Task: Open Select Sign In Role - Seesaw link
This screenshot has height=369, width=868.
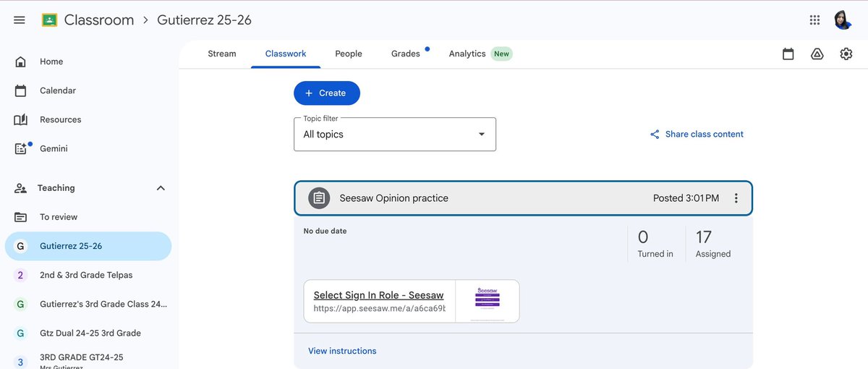Action: pyautogui.click(x=379, y=295)
